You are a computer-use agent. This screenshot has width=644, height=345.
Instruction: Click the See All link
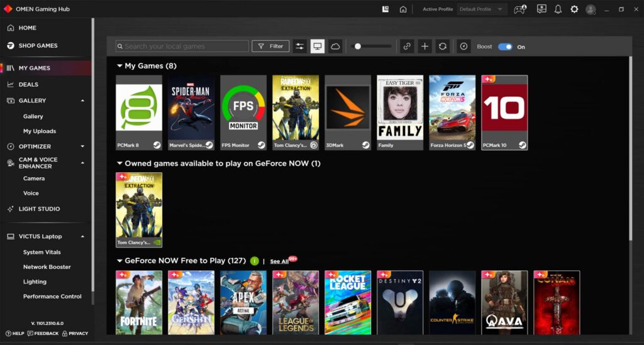click(x=279, y=261)
